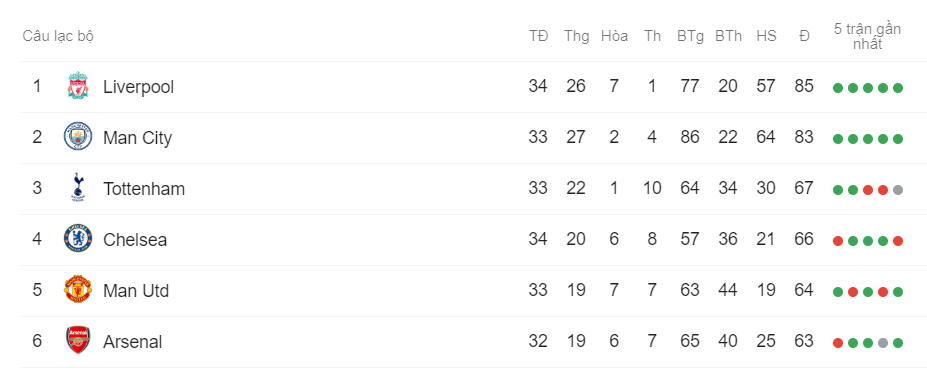Screen dimensions: 927x371
Task: Open the Man City team name link
Action: coord(137,138)
